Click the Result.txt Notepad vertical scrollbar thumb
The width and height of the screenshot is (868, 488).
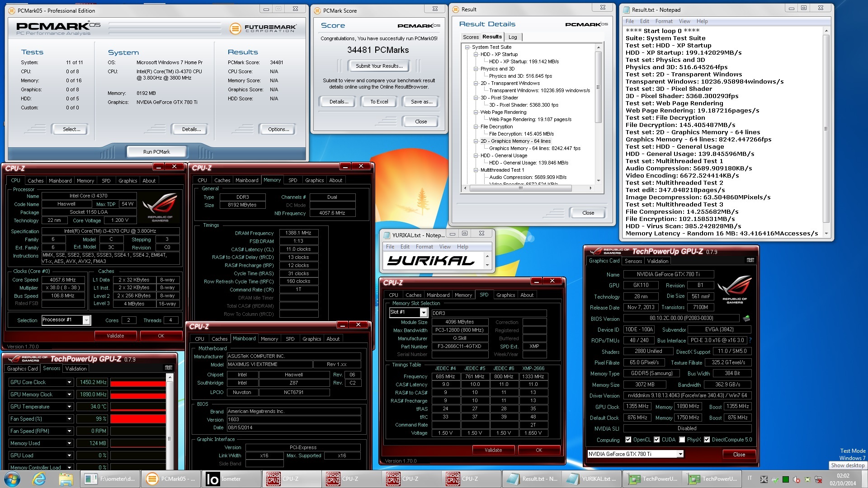pos(826,128)
